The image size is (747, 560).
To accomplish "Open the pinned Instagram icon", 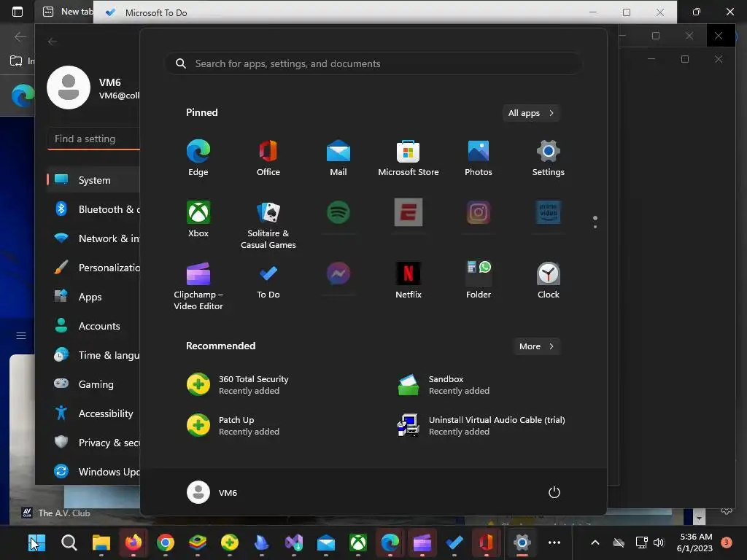I will click(479, 212).
